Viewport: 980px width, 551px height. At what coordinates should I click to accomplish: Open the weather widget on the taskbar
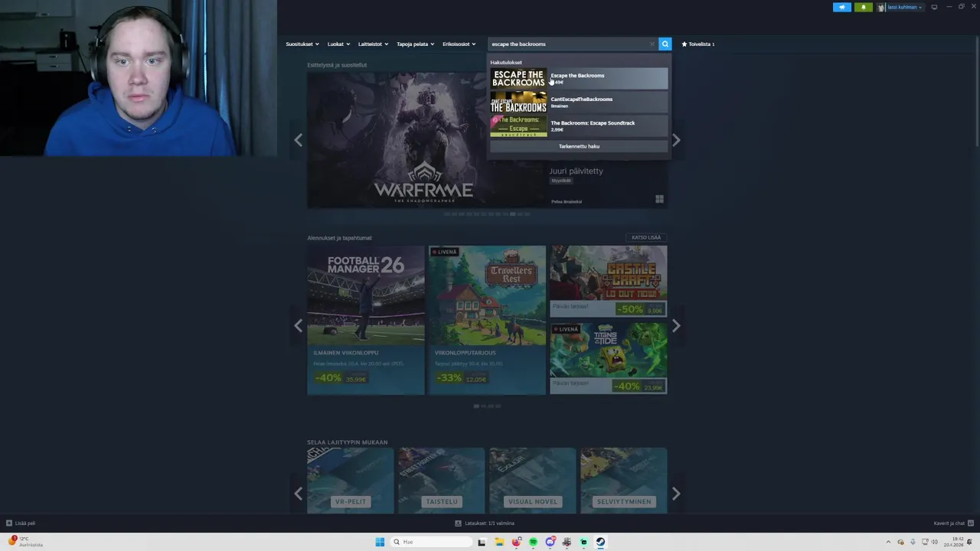click(24, 542)
